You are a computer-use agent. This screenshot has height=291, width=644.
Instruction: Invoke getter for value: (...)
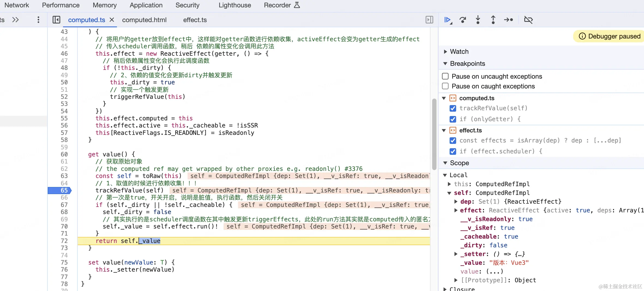pos(495,271)
